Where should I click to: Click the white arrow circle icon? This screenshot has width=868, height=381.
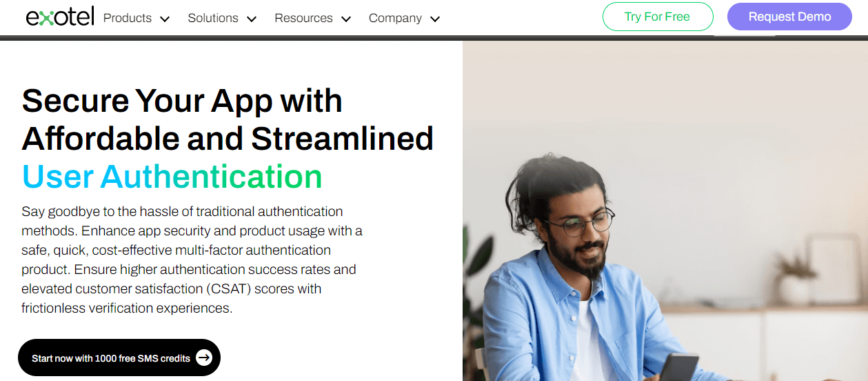point(203,358)
